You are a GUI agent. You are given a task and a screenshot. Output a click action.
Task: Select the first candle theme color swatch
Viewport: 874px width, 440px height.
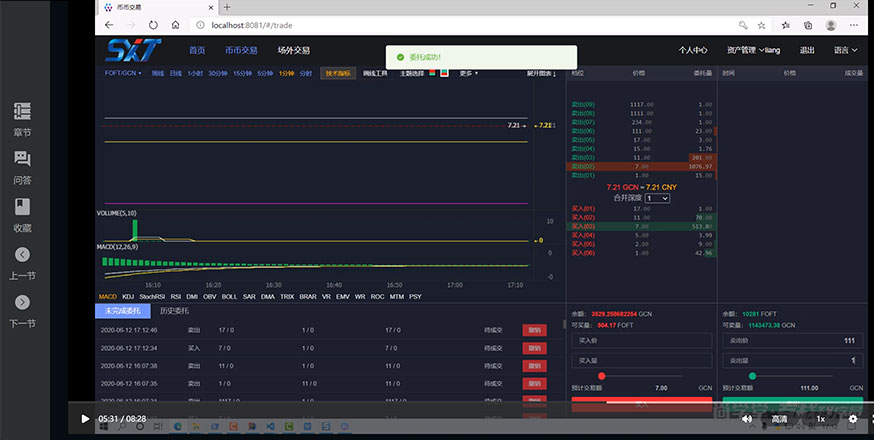coord(433,72)
